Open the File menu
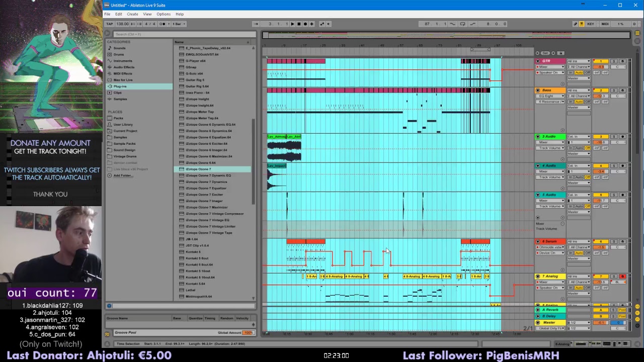 tap(107, 14)
